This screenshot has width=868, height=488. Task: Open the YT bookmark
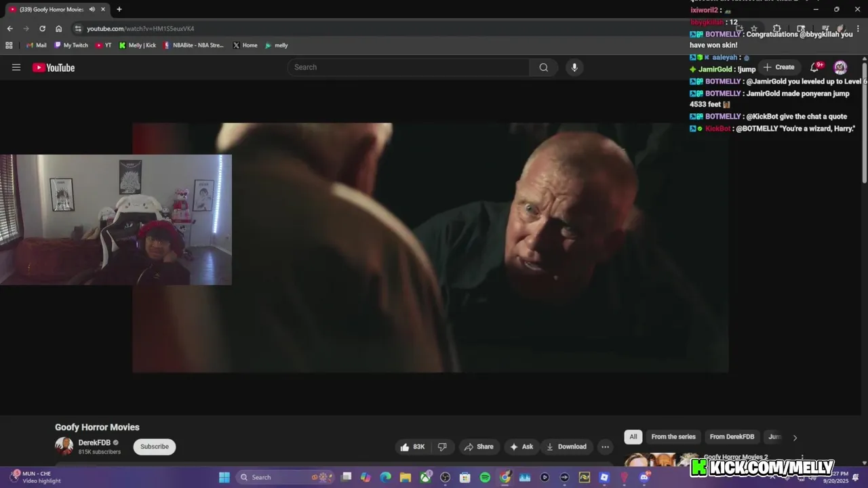104,45
